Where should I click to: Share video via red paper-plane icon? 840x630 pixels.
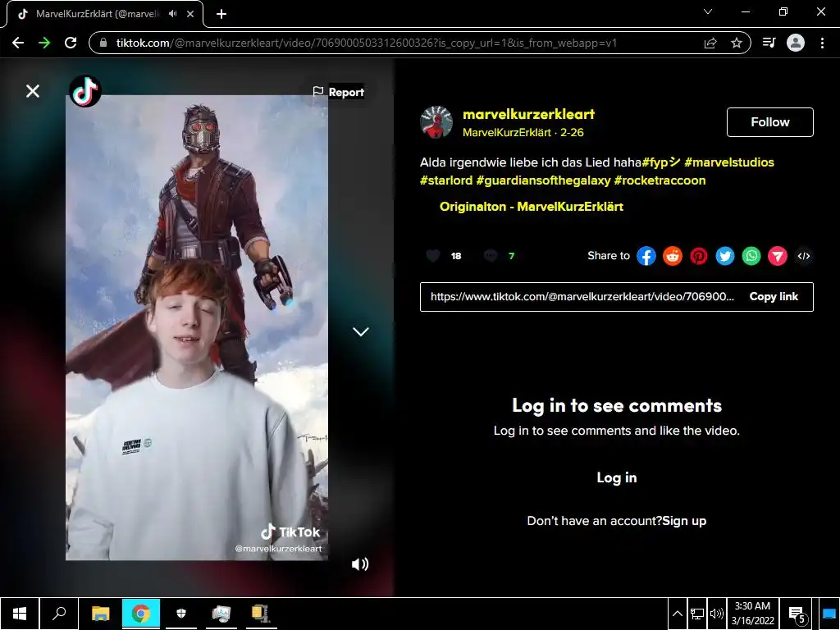coord(778,256)
